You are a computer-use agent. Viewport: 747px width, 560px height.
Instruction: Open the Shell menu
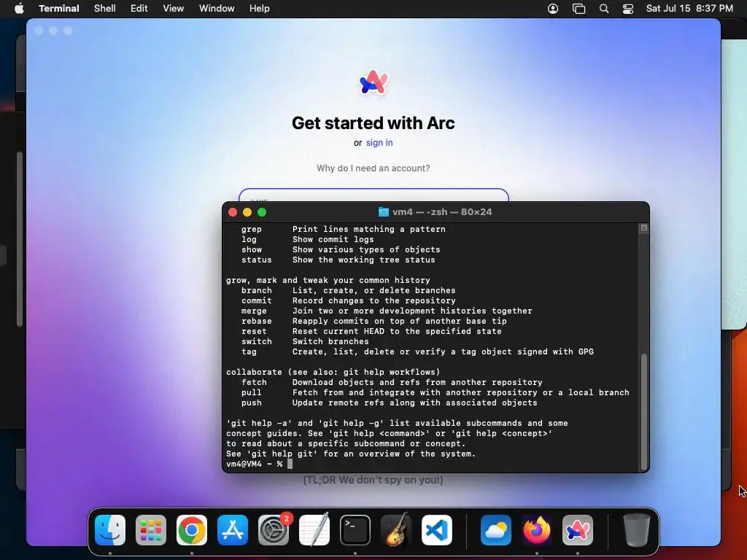[x=105, y=9]
